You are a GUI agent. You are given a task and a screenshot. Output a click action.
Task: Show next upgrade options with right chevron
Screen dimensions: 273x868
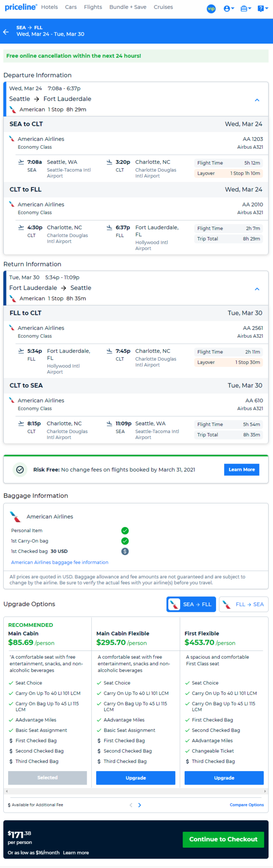[x=140, y=805]
